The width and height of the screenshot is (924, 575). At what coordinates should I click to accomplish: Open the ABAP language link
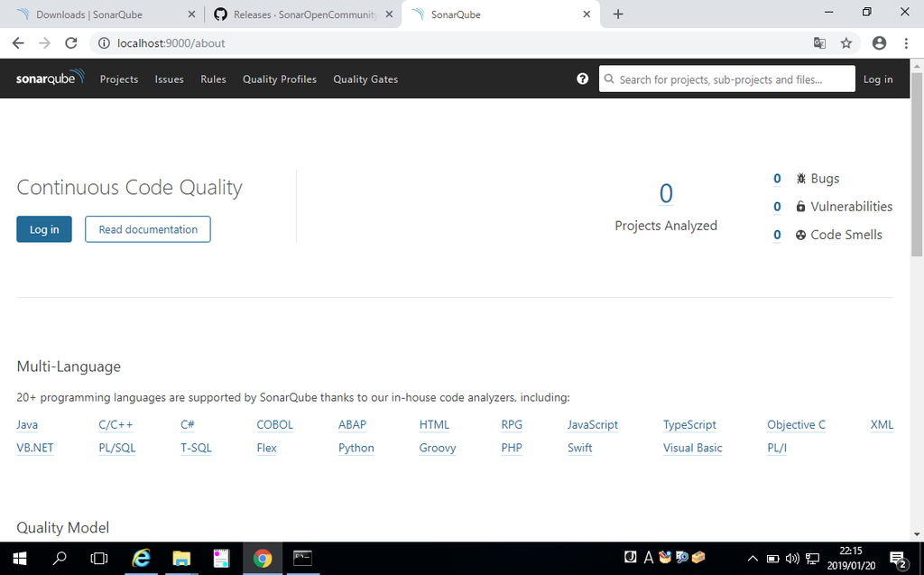pos(353,424)
